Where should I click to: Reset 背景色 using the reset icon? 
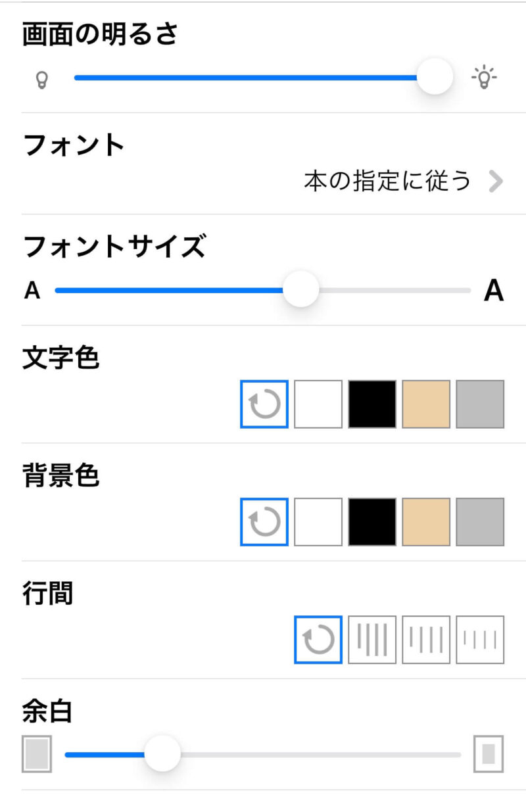tap(264, 522)
